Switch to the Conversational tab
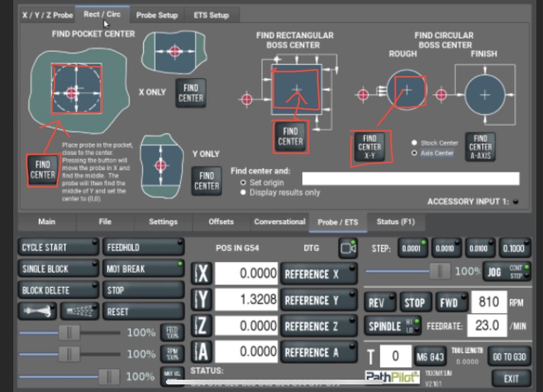Image resolution: width=543 pixels, height=392 pixels. [x=279, y=222]
